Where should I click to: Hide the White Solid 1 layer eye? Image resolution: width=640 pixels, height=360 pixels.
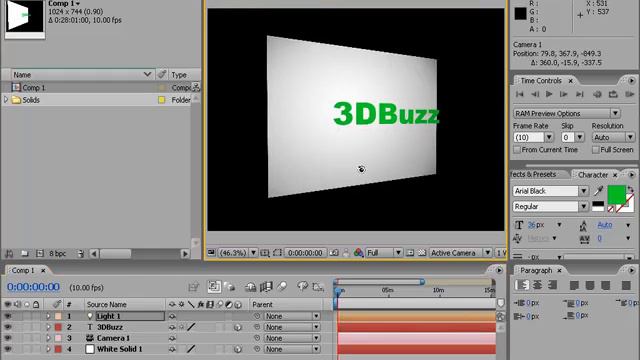(8, 349)
